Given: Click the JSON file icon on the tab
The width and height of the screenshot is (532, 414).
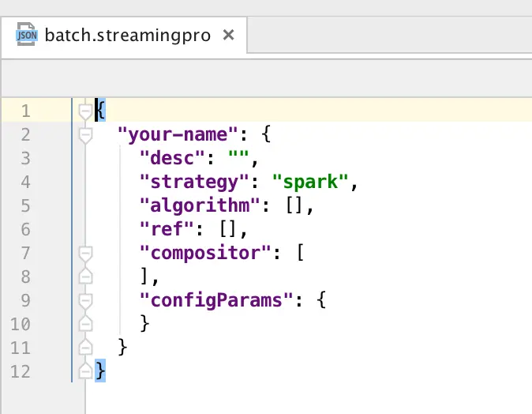Looking at the screenshot, I should (x=26, y=34).
